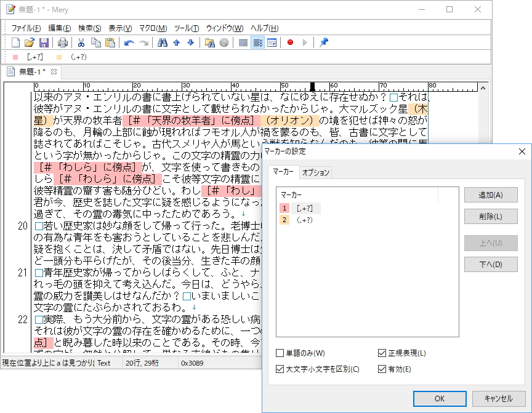
Task: Click the 追加(A) button
Action: tap(491, 195)
